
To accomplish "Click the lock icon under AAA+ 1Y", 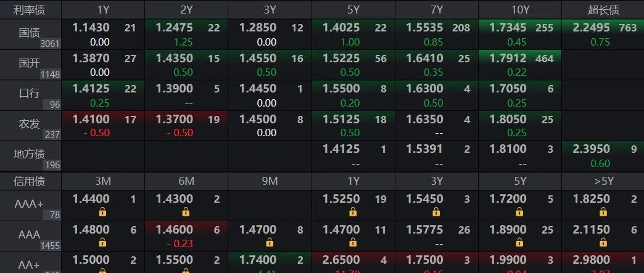I will tap(352, 212).
